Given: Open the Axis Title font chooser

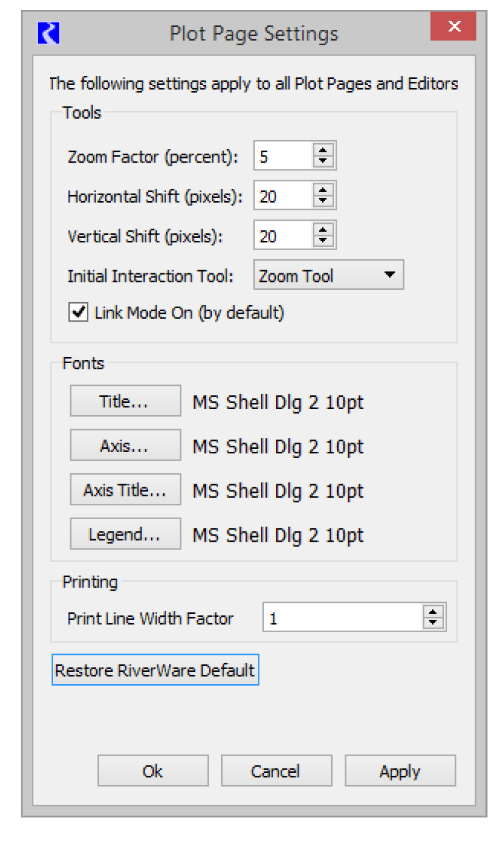Looking at the screenshot, I should [x=125, y=490].
